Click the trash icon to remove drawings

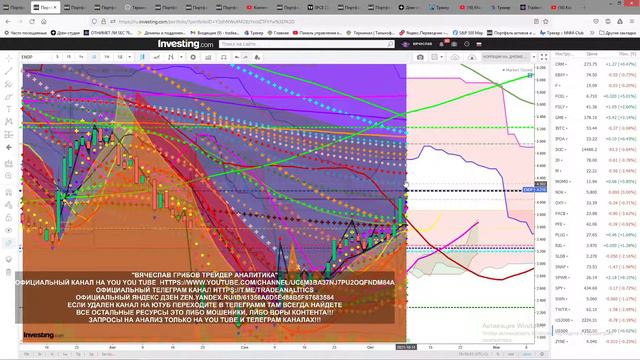pos(9,272)
